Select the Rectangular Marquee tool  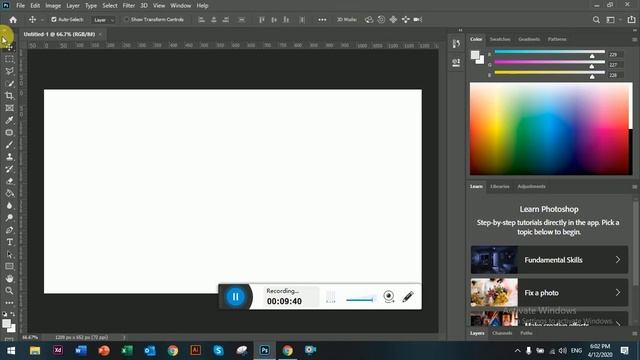[9, 59]
